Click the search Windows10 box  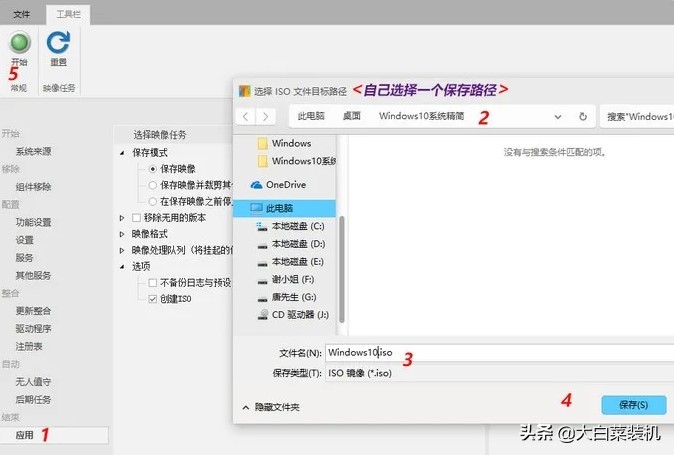[637, 116]
